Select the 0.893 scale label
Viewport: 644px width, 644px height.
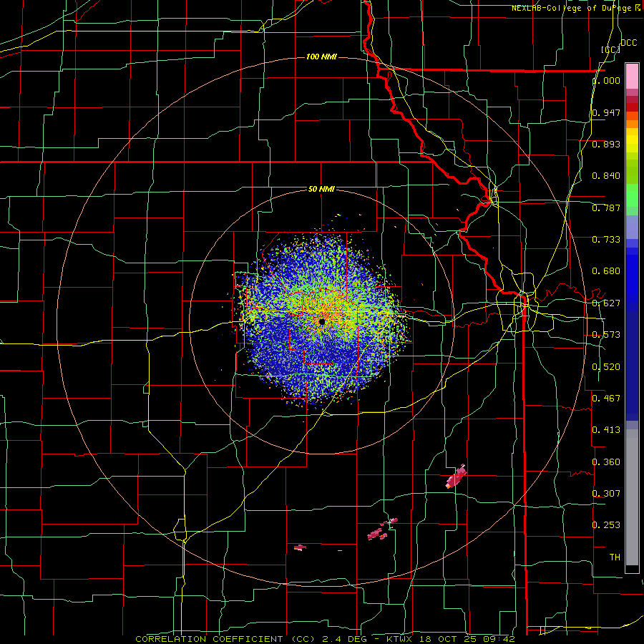click(606, 144)
